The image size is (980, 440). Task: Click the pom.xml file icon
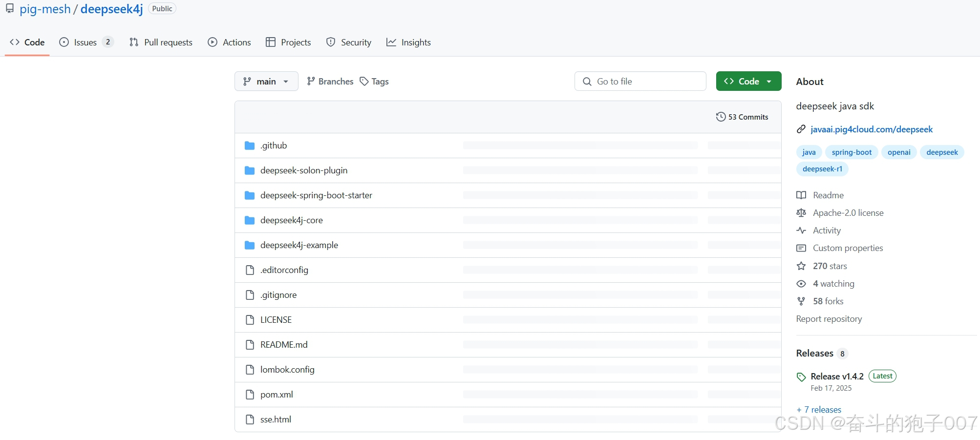[250, 395]
